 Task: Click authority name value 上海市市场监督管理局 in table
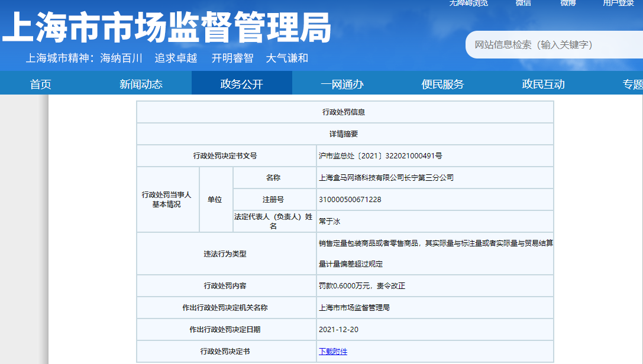354,307
